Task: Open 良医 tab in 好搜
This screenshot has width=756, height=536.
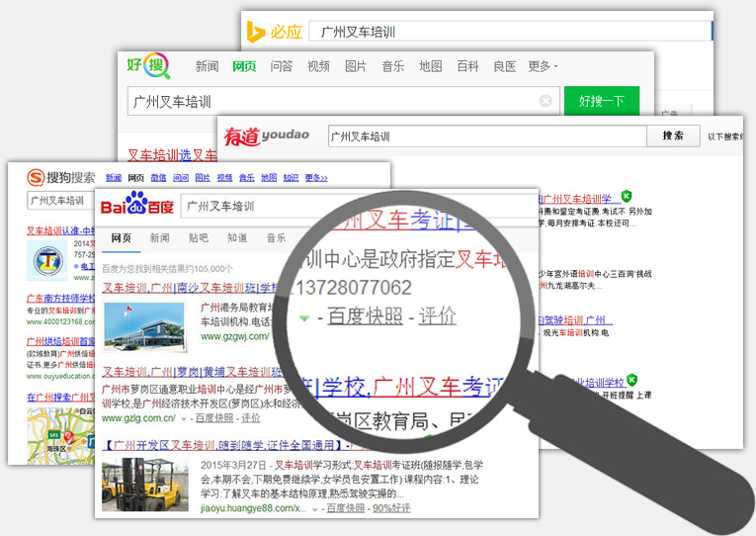Action: point(504,66)
